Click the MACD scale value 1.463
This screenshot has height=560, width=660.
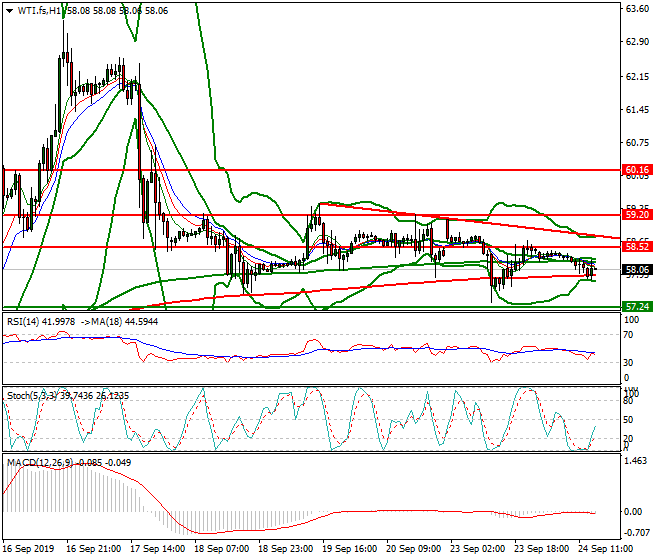click(x=636, y=461)
